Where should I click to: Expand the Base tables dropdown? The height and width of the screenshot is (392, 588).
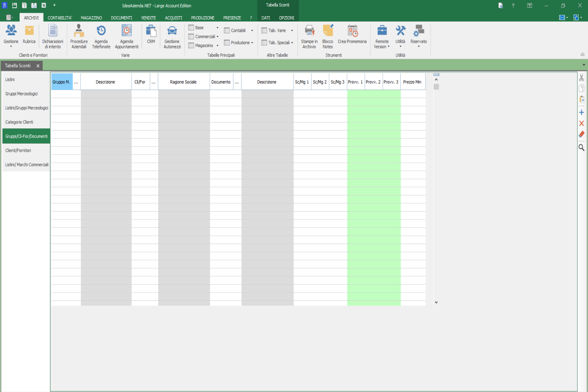[203, 27]
